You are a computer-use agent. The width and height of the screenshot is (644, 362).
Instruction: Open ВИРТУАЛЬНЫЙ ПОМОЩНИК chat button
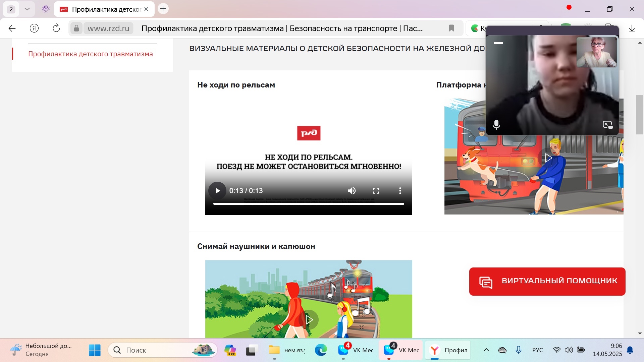pos(547,282)
